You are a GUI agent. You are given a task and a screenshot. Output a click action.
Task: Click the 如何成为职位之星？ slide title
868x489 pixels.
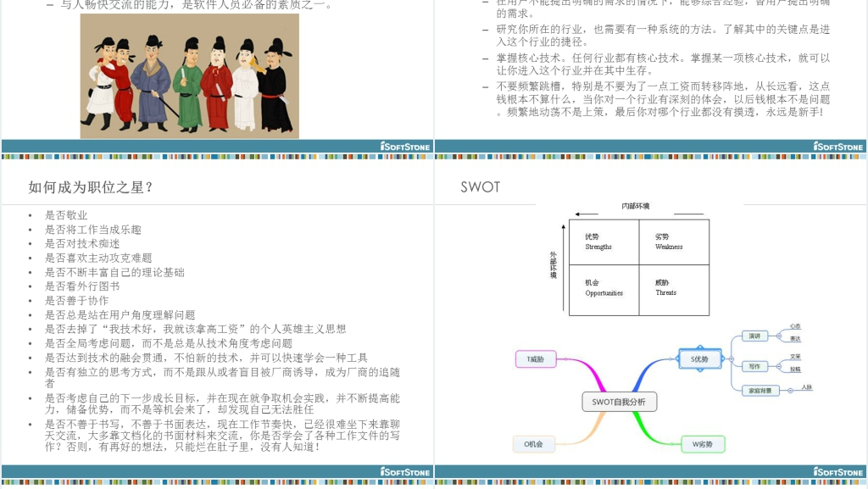pos(91,187)
